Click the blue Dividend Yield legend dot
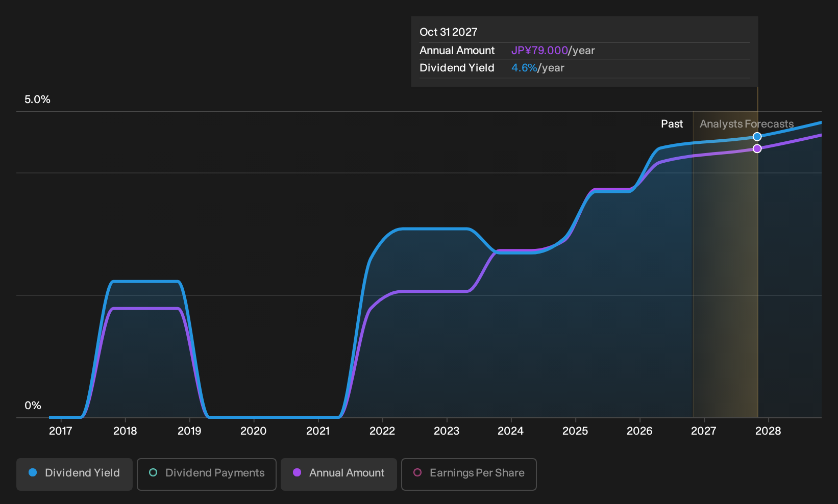Screen dimensions: 838x504 click(x=33, y=472)
